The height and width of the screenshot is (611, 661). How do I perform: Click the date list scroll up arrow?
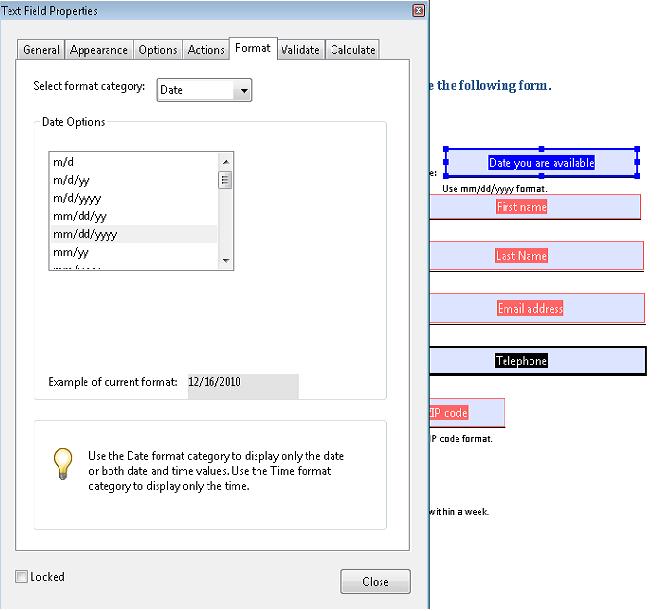(226, 161)
